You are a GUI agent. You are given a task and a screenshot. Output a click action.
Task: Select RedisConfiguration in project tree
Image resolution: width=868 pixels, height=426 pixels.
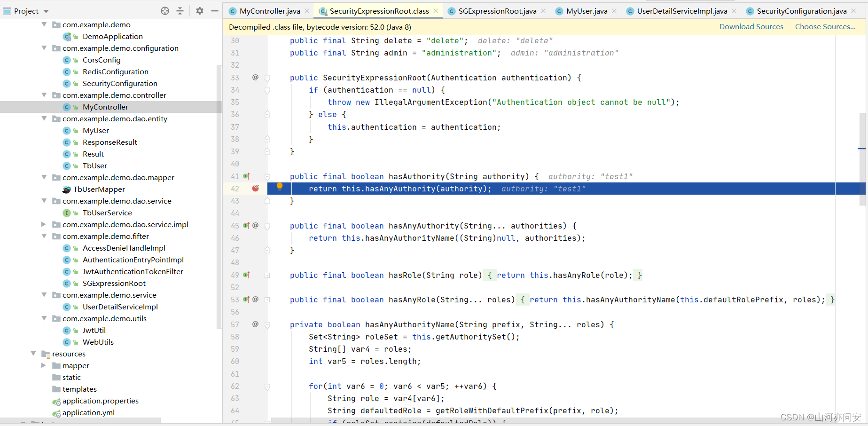pos(116,71)
